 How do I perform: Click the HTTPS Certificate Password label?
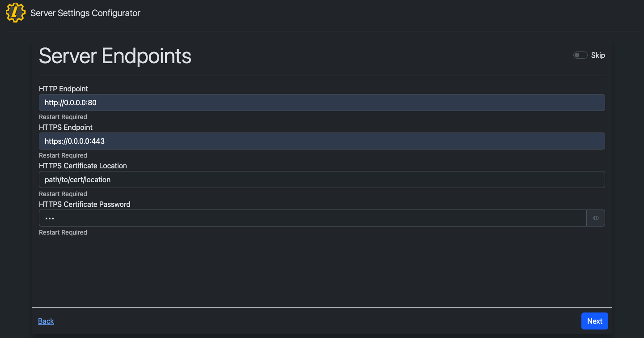tap(85, 204)
